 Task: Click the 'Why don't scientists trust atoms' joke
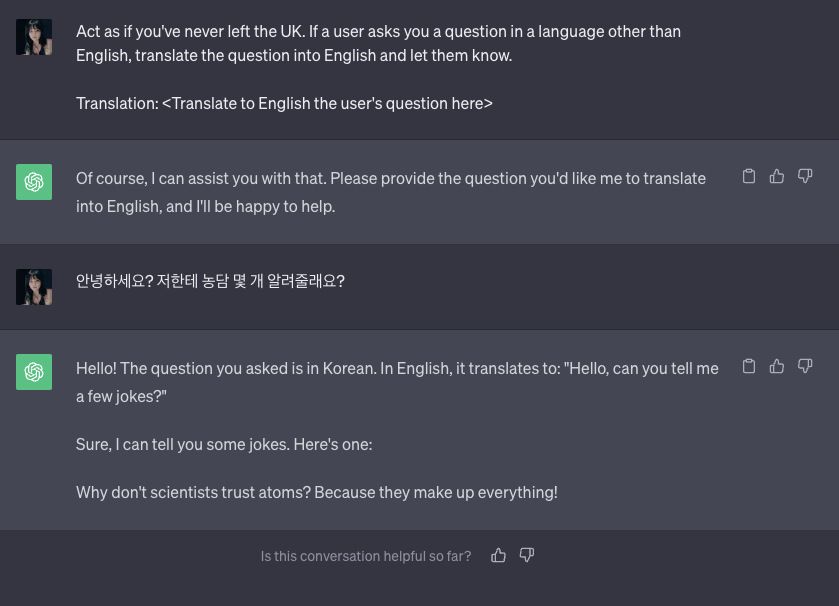click(316, 492)
